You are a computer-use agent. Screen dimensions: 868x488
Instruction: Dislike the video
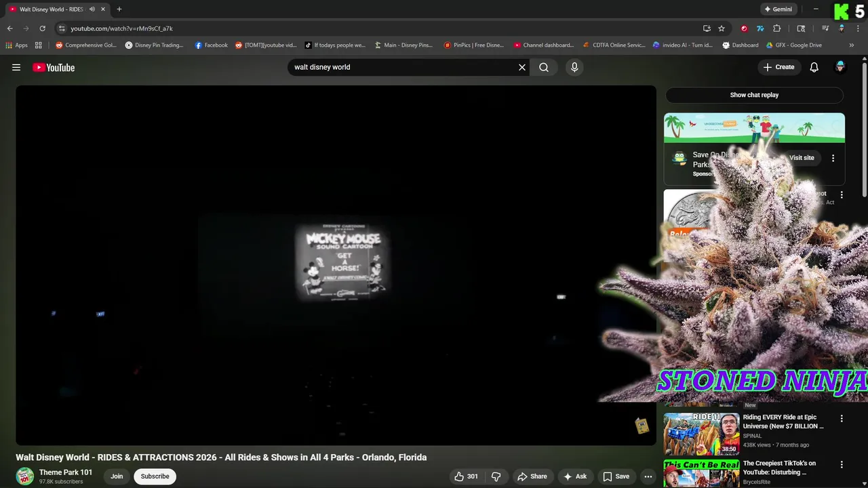tap(496, 476)
